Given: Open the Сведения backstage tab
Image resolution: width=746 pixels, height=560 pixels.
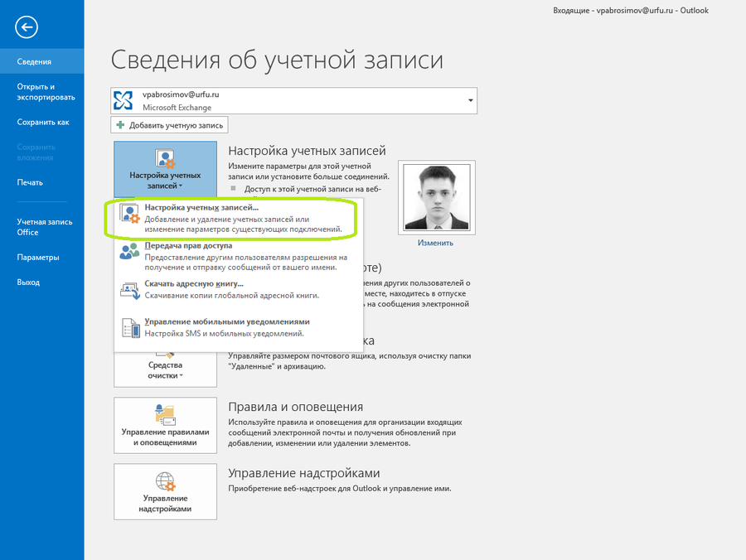Looking at the screenshot, I should (x=42, y=61).
